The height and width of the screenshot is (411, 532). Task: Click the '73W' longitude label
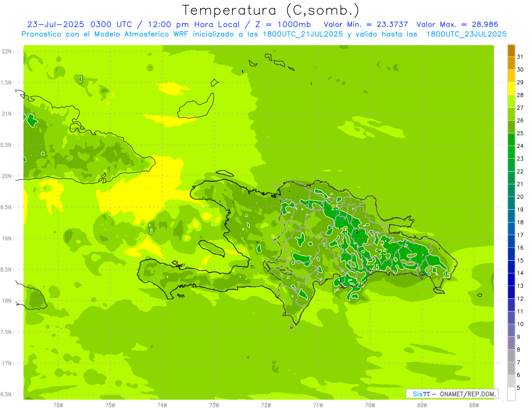click(214, 405)
